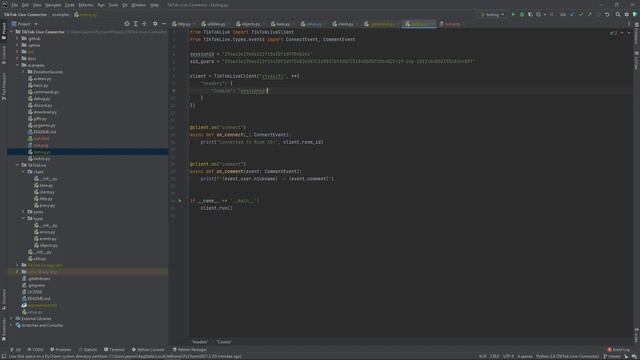
Task: Start debugging with the green bug icon
Action: click(522, 14)
